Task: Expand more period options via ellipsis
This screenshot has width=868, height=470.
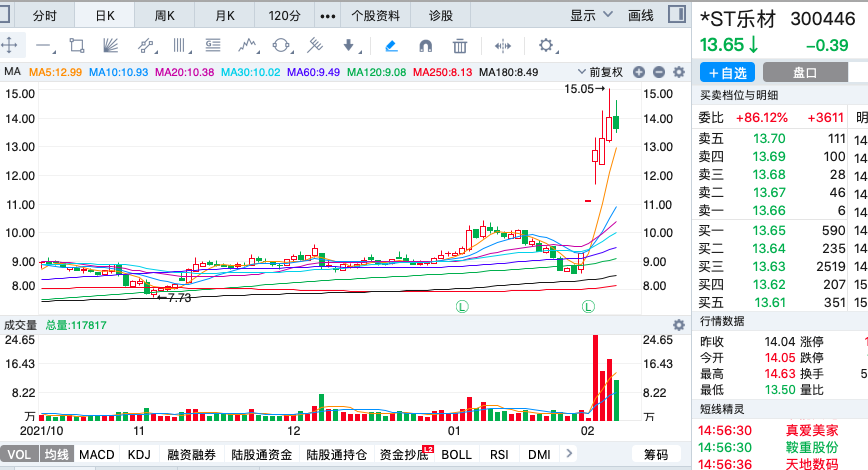Action: click(327, 16)
